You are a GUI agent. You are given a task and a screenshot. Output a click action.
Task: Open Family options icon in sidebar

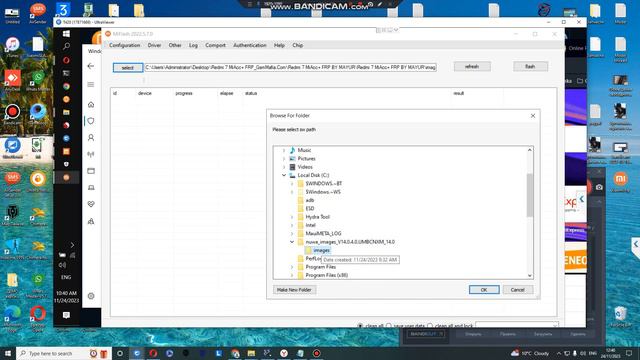point(91,221)
